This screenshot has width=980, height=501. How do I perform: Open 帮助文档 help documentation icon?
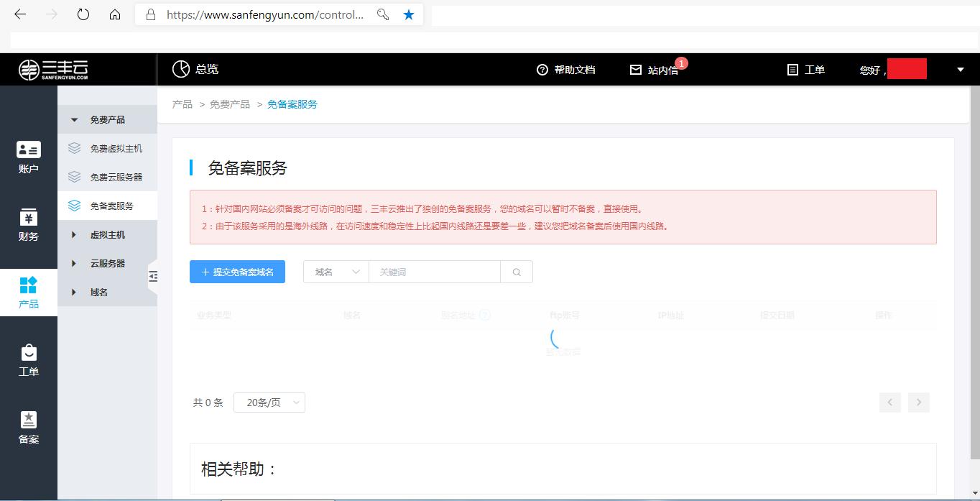[542, 70]
